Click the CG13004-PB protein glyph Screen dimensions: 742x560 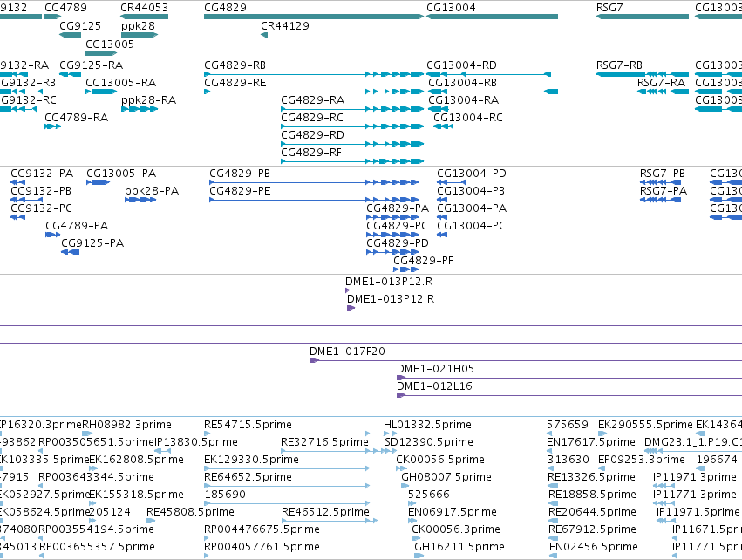442,200
